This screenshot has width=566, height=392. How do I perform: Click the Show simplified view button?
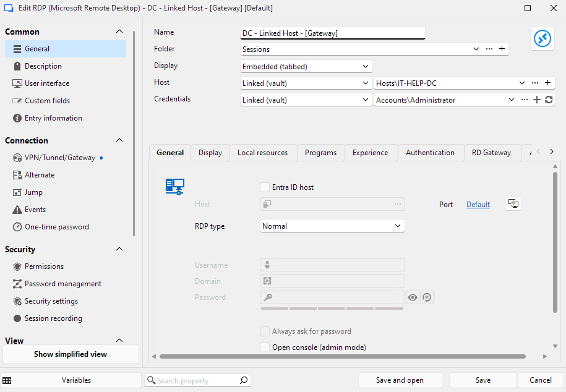point(71,354)
